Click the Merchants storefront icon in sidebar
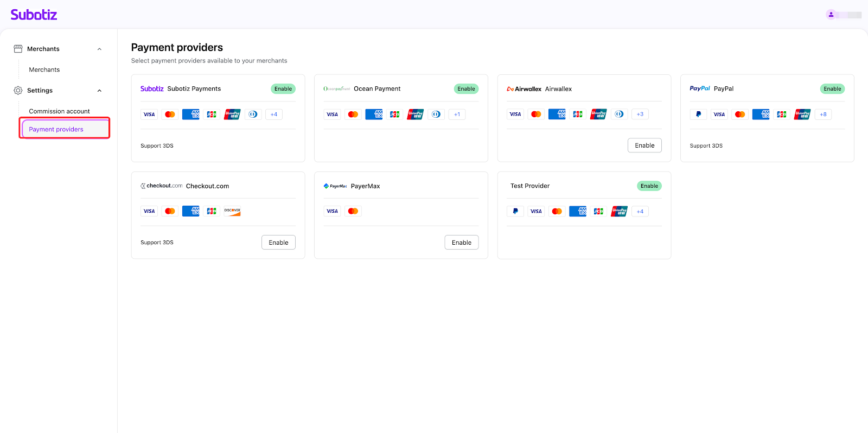Viewport: 868px width, 433px height. coord(18,49)
